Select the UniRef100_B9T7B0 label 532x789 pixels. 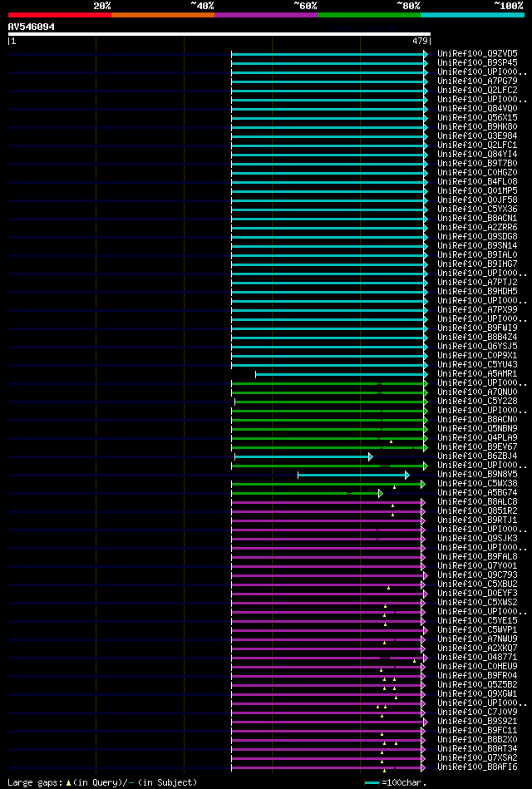click(478, 163)
